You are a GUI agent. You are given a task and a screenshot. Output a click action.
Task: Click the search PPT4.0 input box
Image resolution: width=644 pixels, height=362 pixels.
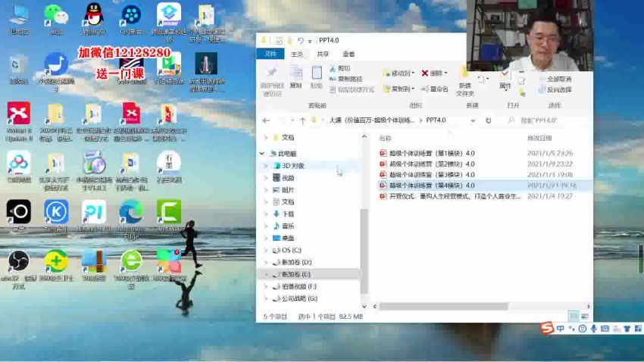click(549, 120)
